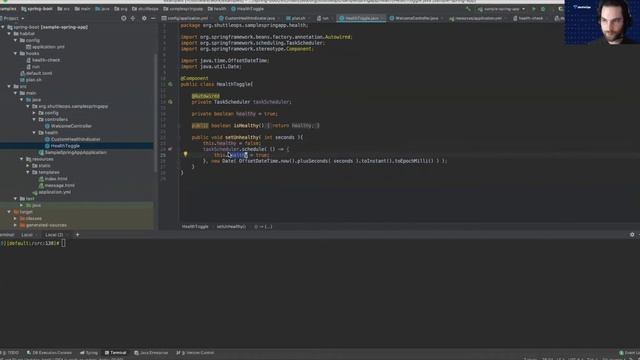640x360 pixels.
Task: Open the TODO tool window
Action: 11,353
